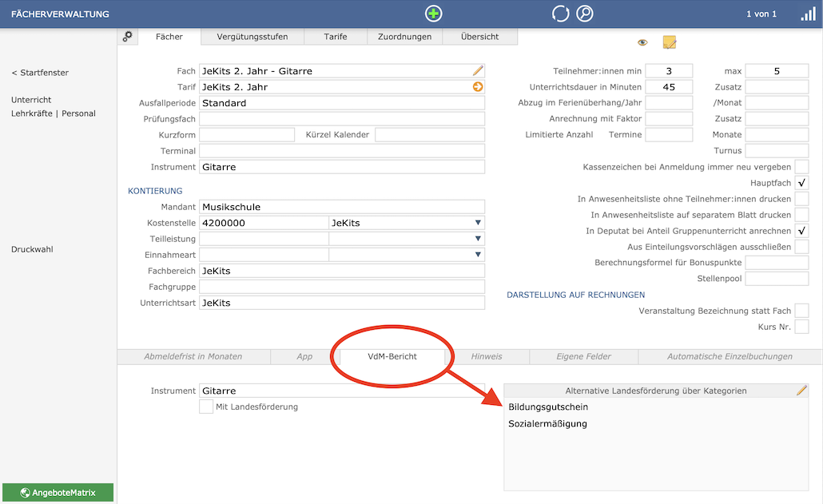Open Druckwahl in the sidebar
Image resolution: width=823 pixels, height=504 pixels.
click(x=32, y=249)
